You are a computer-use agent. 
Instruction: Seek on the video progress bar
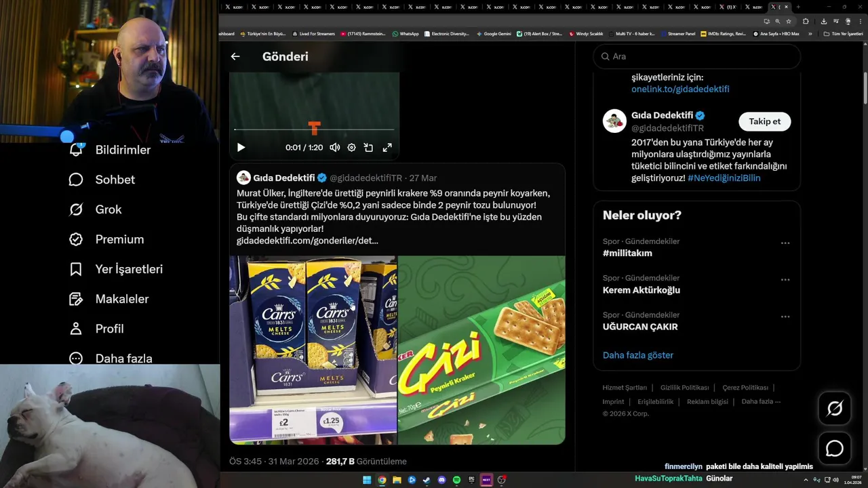[x=314, y=129]
